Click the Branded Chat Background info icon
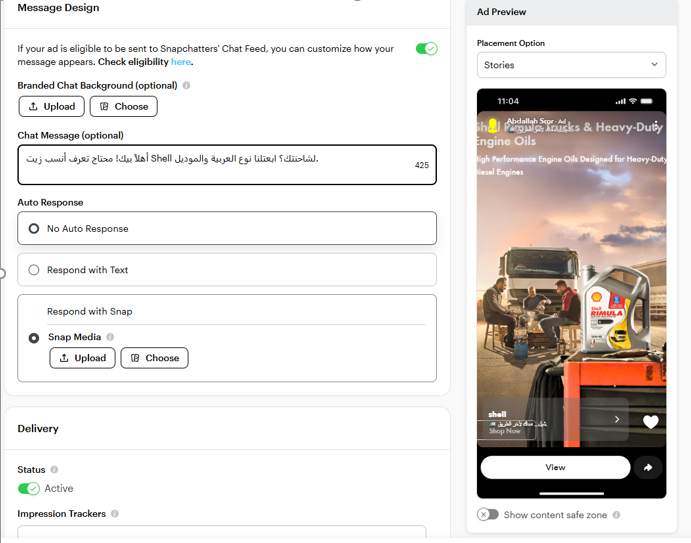The width and height of the screenshot is (691, 543). [x=186, y=85]
